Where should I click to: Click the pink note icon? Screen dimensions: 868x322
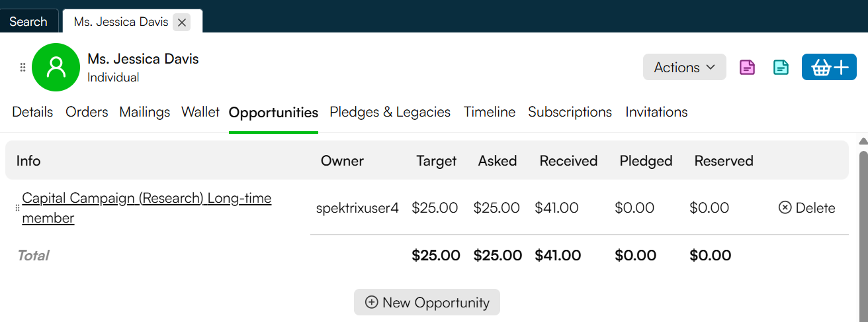(x=747, y=67)
